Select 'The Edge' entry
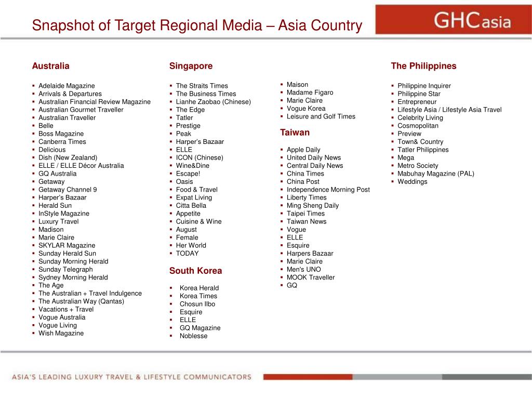This screenshot has height=399, width=532. click(x=190, y=110)
